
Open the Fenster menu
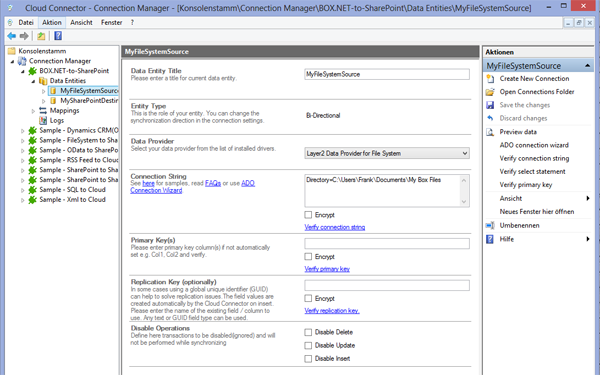[x=111, y=23]
